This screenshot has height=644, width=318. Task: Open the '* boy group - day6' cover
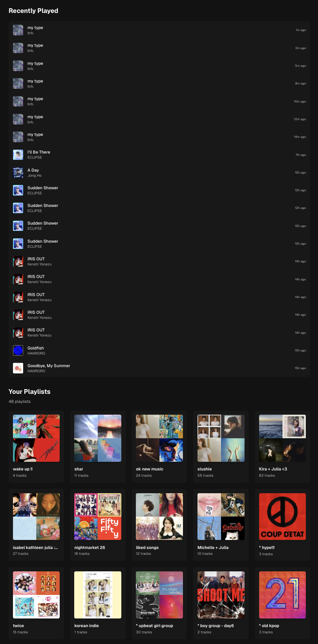click(x=221, y=595)
